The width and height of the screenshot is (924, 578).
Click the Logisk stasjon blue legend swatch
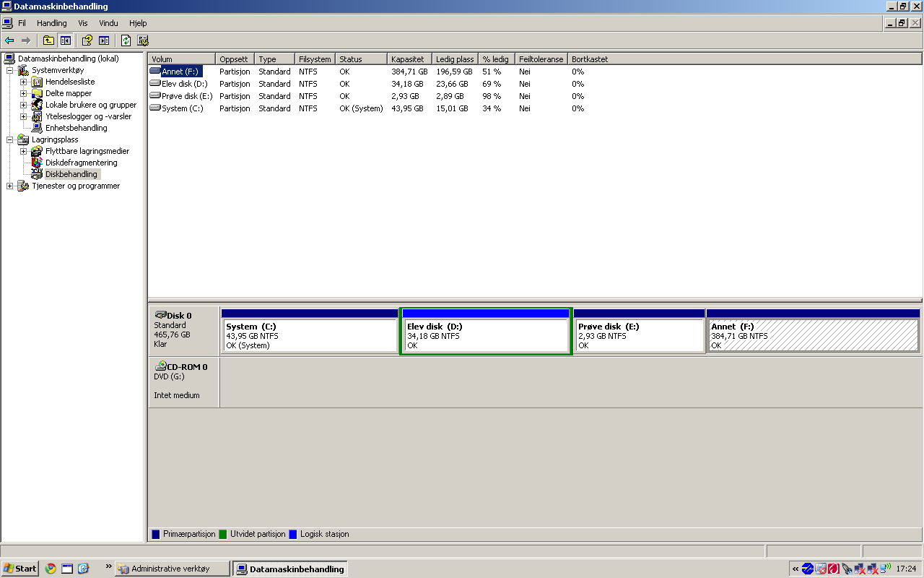click(x=293, y=535)
